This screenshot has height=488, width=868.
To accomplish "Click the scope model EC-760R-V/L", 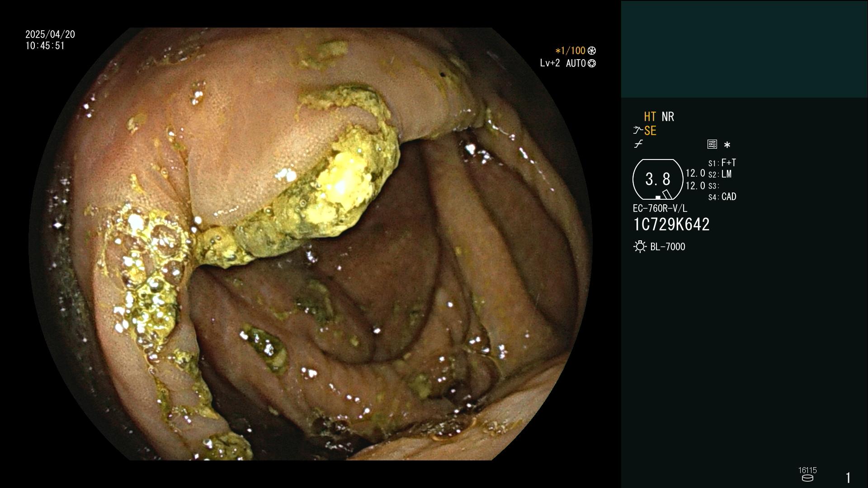I will tap(660, 208).
